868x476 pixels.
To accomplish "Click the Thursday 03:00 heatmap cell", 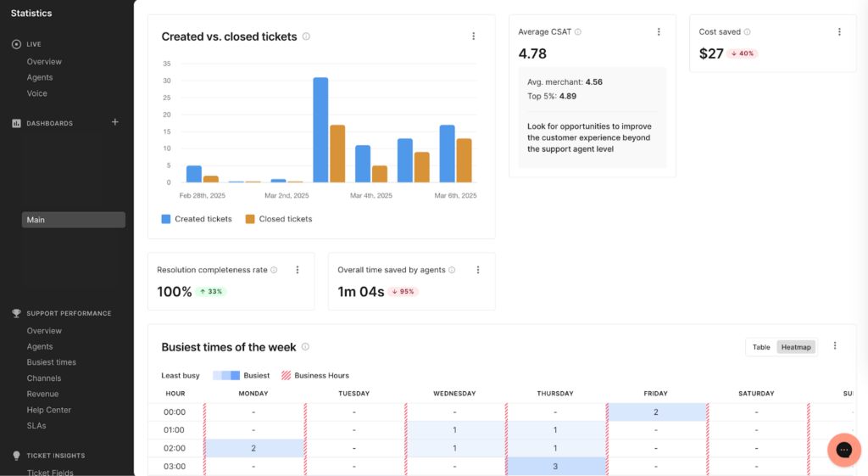I will coord(555,466).
